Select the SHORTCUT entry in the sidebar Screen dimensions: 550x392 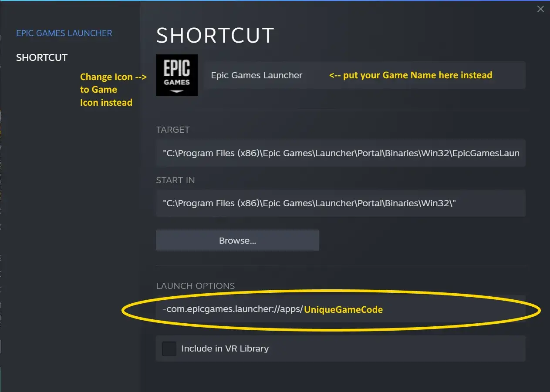click(41, 57)
